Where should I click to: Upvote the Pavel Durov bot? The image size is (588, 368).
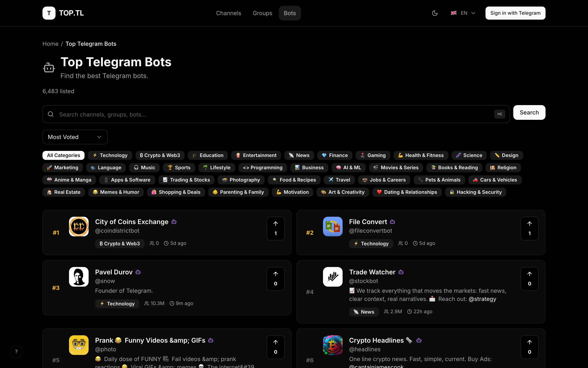276,279
